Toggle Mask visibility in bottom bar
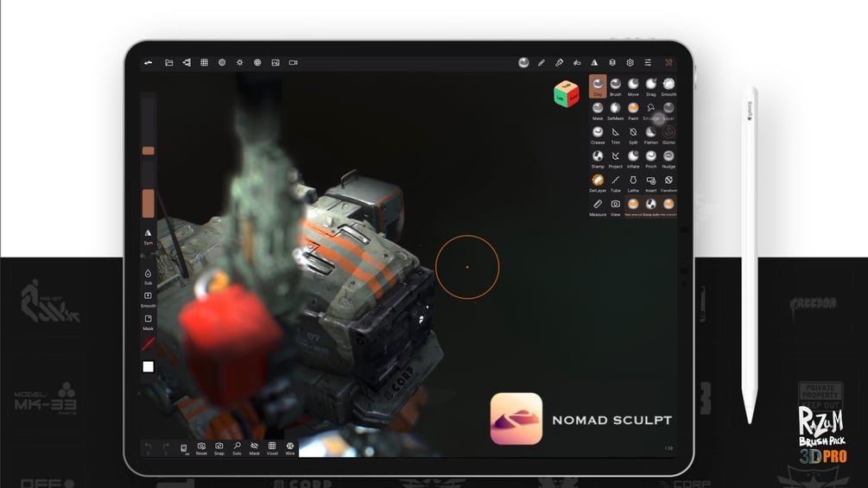 click(x=254, y=448)
